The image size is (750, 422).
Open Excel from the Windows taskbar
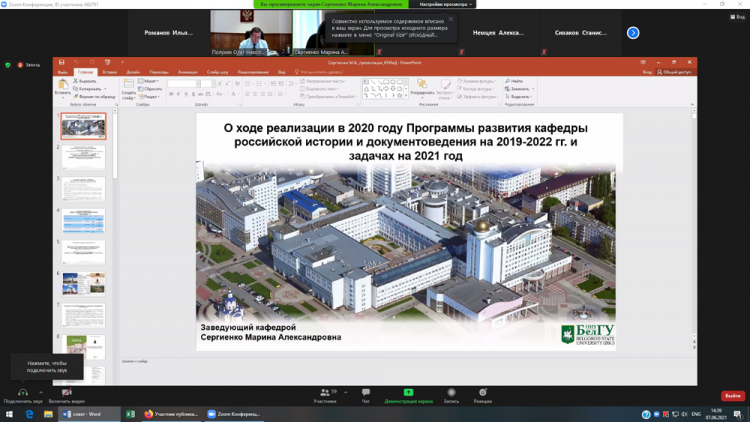pyautogui.click(x=130, y=414)
